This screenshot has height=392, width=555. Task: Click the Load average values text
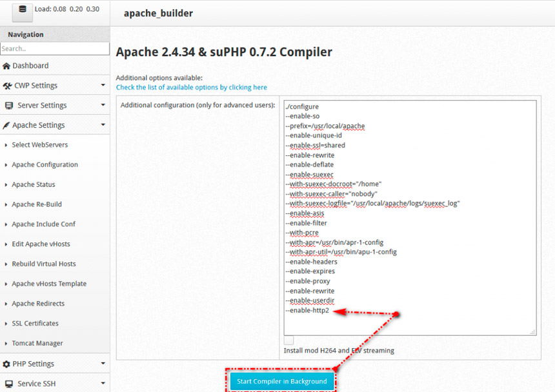click(67, 9)
